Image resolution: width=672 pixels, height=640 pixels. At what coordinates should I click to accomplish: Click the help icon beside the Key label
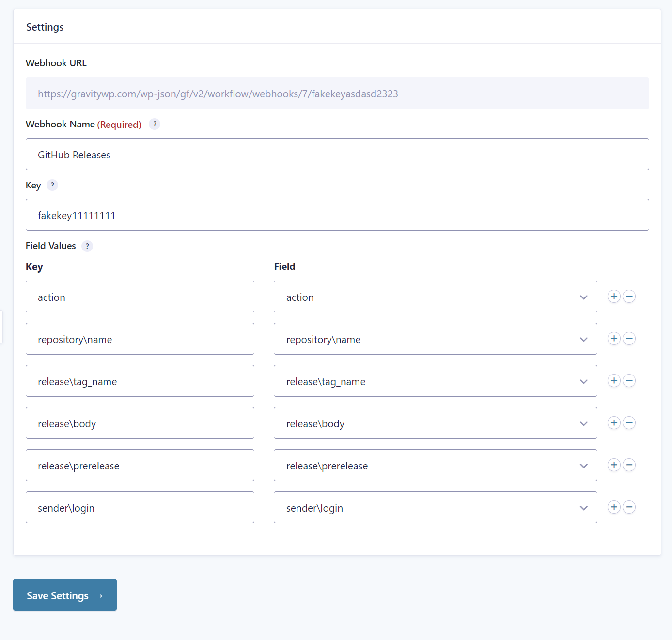52,185
